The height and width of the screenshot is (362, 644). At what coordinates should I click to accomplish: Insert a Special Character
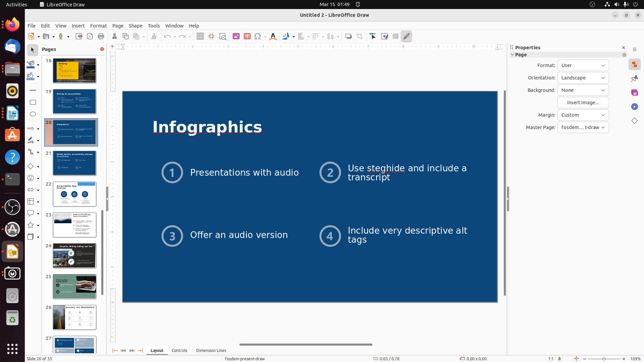(x=258, y=36)
